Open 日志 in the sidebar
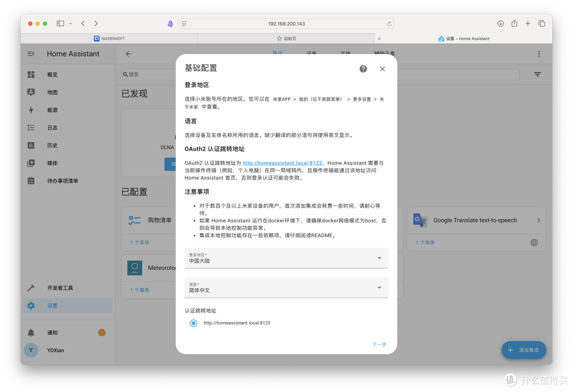Screen dimensions: 573x392 [67, 128]
